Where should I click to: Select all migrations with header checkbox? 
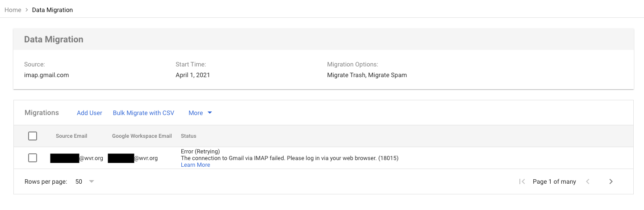[x=33, y=136]
